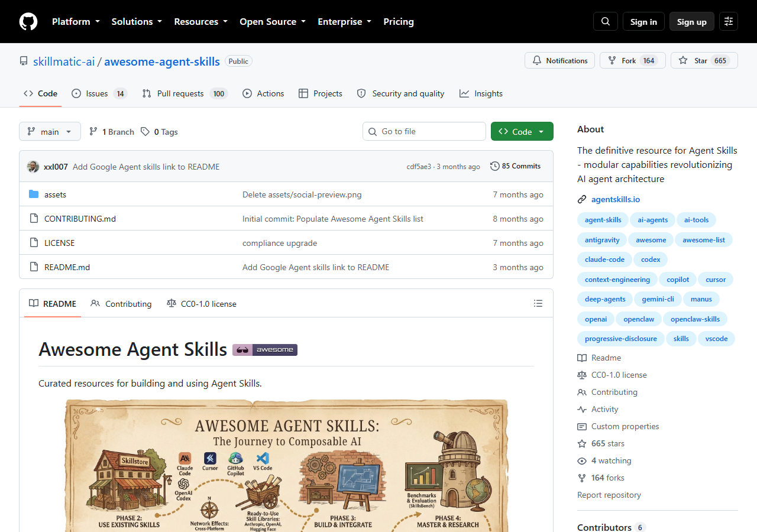Screen dimensions: 757x532
Task: Click the Pricing link
Action: click(399, 21)
